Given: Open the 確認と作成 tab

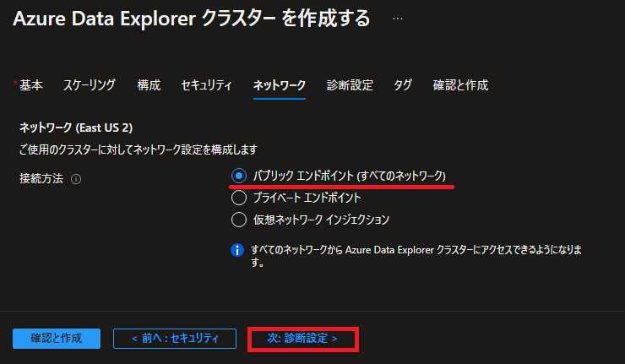Looking at the screenshot, I should pos(460,85).
